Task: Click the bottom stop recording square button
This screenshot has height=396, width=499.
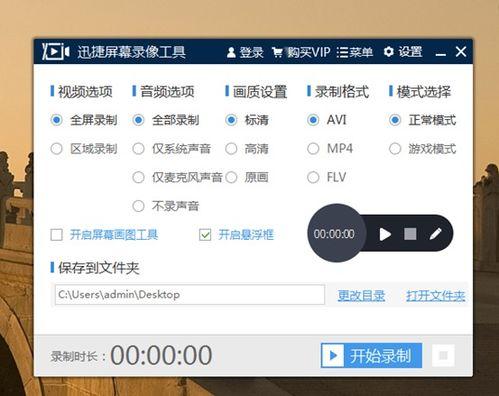Action: tap(443, 356)
